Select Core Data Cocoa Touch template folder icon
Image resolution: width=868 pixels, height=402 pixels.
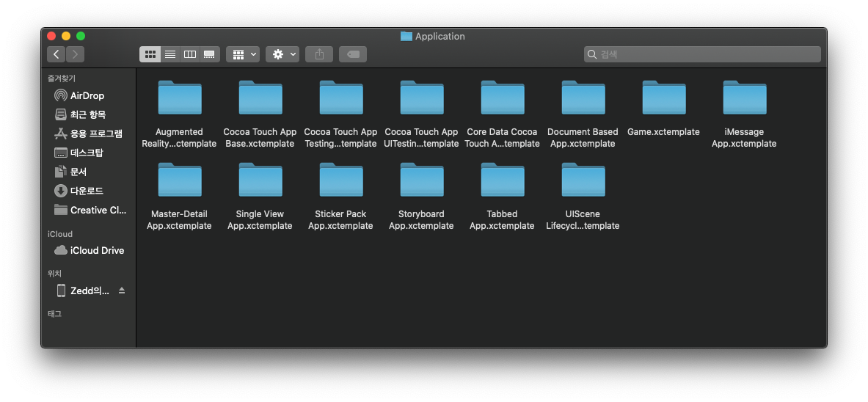503,98
